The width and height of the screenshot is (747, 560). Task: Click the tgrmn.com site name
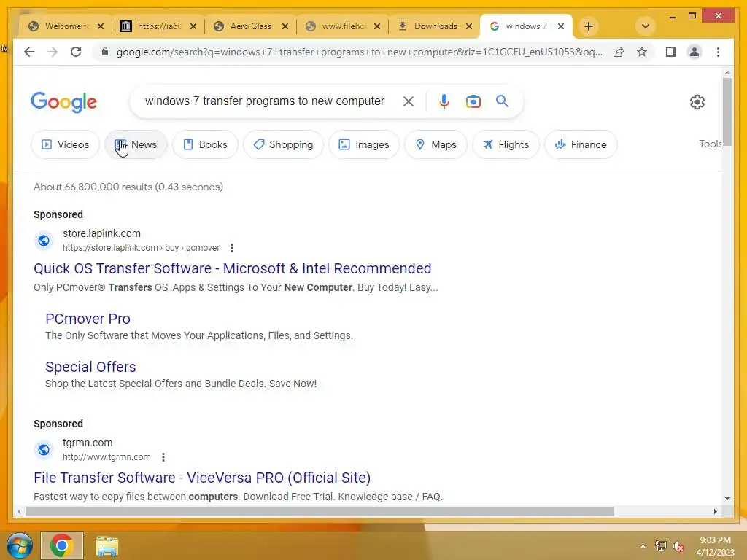pos(88,443)
